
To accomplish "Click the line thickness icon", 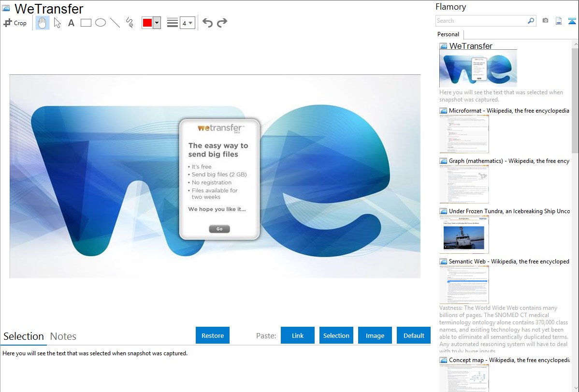I will click(x=173, y=23).
